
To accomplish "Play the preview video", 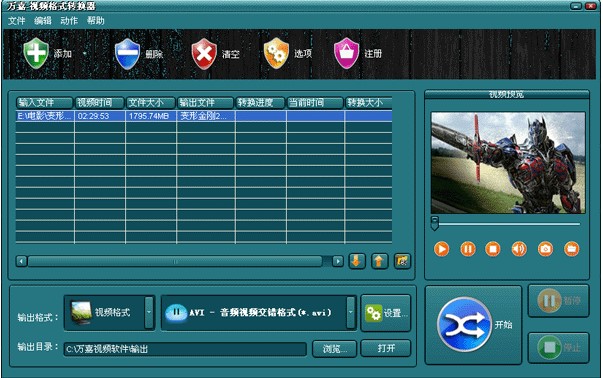I will [x=441, y=249].
